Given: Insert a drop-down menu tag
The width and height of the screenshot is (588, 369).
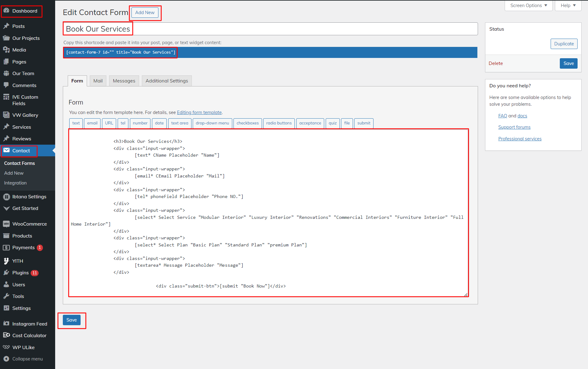Looking at the screenshot, I should click(212, 123).
